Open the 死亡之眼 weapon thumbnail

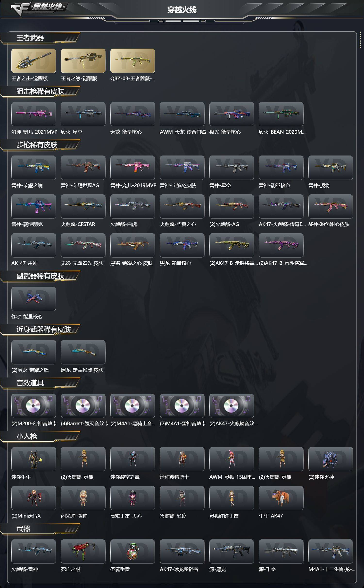83,551
